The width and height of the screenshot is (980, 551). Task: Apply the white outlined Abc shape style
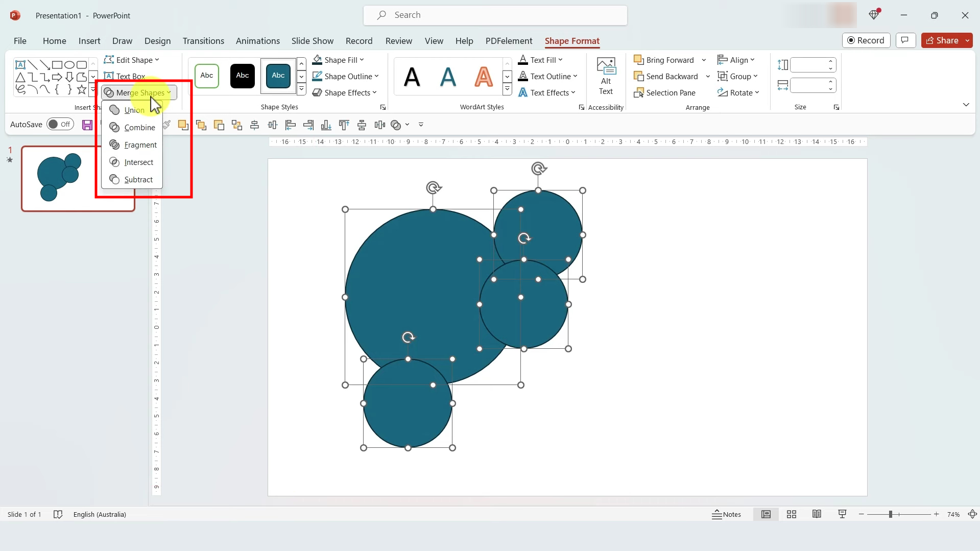pyautogui.click(x=207, y=76)
